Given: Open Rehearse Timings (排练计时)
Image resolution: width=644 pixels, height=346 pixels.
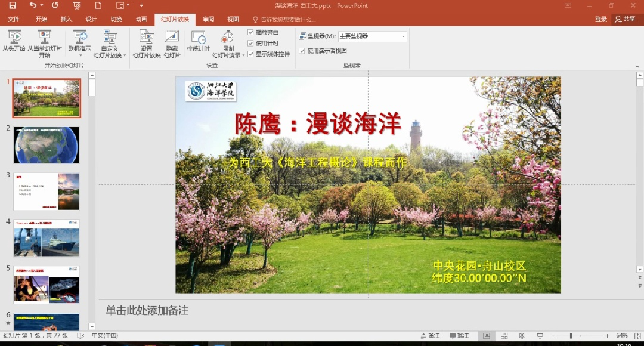Looking at the screenshot, I should click(198, 41).
